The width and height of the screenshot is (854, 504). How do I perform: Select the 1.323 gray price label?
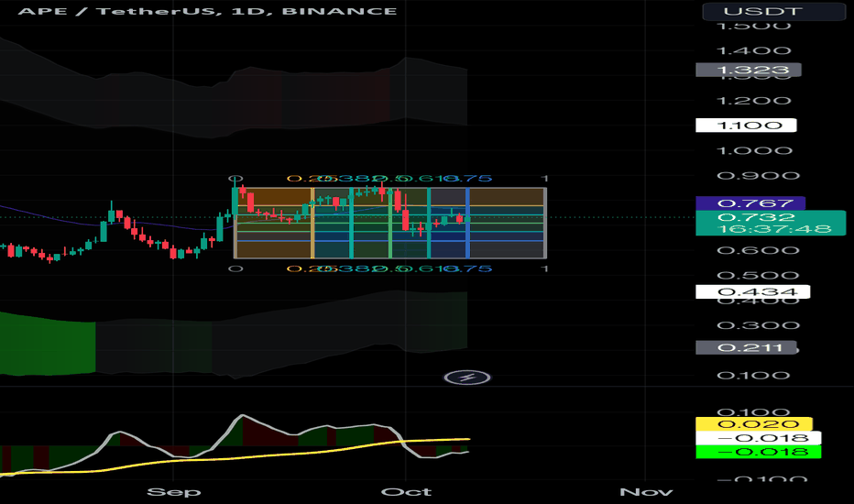pos(749,70)
